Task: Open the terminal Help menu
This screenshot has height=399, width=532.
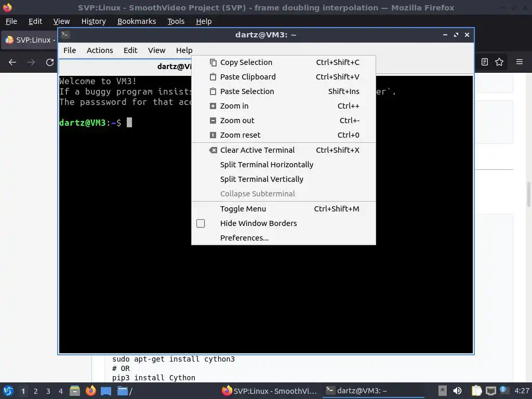Action: [184, 50]
